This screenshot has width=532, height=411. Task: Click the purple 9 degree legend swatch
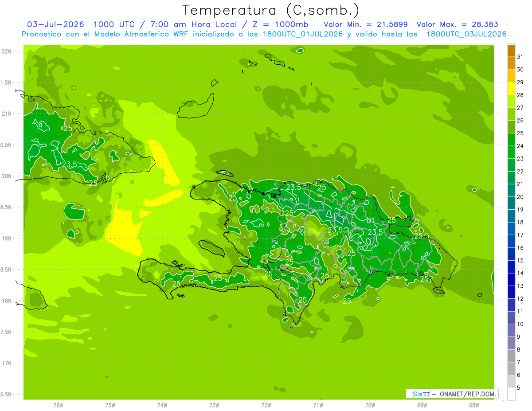point(511,331)
